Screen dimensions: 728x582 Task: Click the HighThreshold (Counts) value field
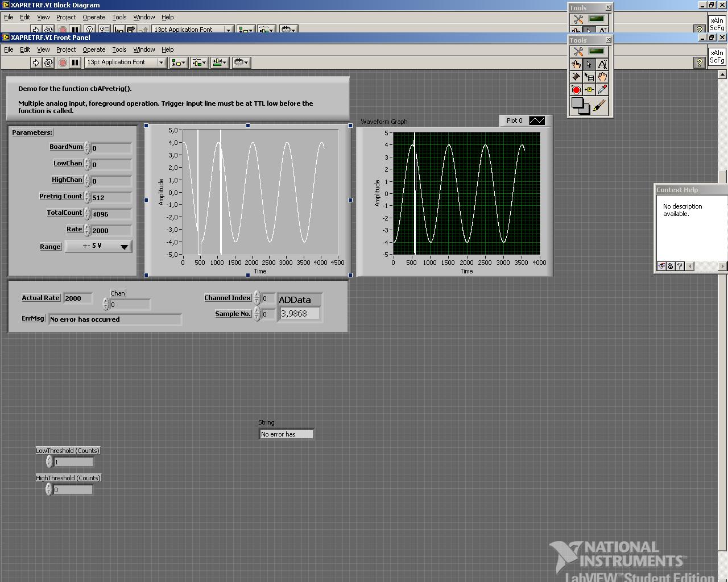tap(73, 490)
